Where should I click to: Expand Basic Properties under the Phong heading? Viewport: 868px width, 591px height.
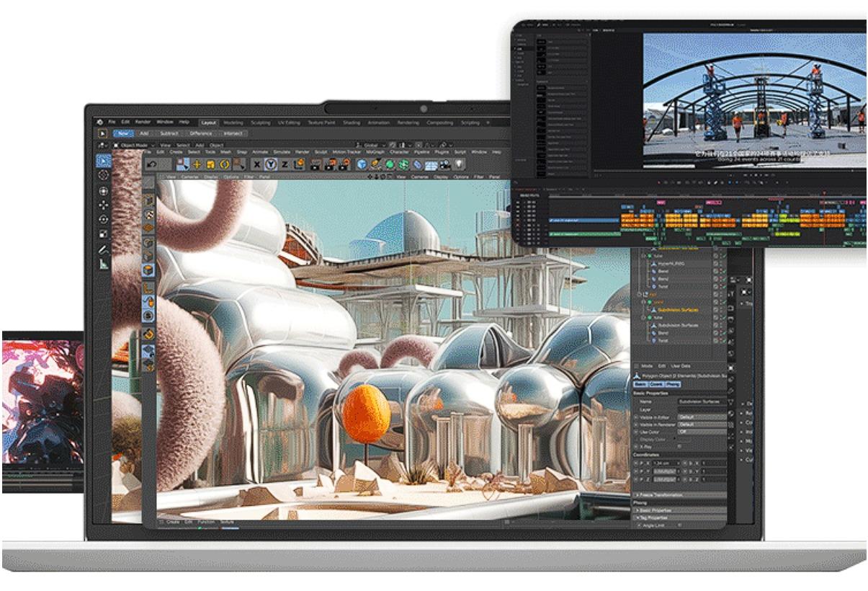(x=679, y=510)
